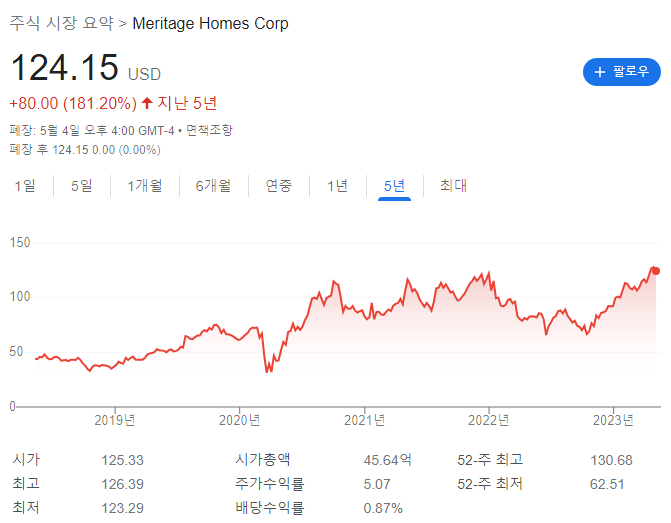
Task: Select the 5일 time range tab
Action: [x=82, y=186]
